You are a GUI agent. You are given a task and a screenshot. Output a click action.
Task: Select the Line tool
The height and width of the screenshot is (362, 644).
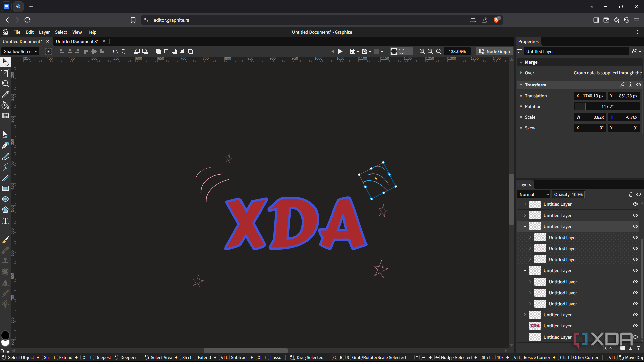pyautogui.click(x=5, y=178)
